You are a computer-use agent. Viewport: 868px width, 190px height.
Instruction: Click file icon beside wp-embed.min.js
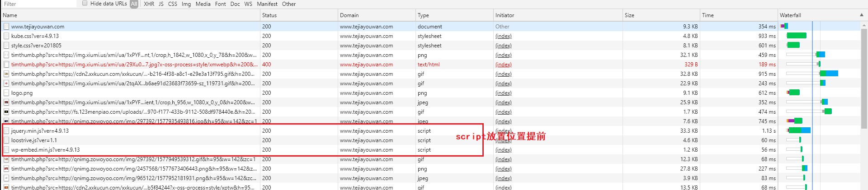coord(6,150)
